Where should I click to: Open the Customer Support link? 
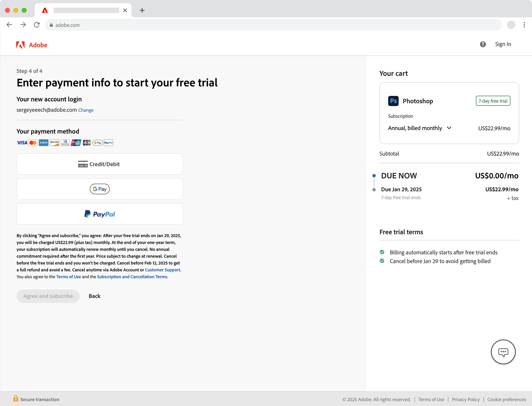162,270
